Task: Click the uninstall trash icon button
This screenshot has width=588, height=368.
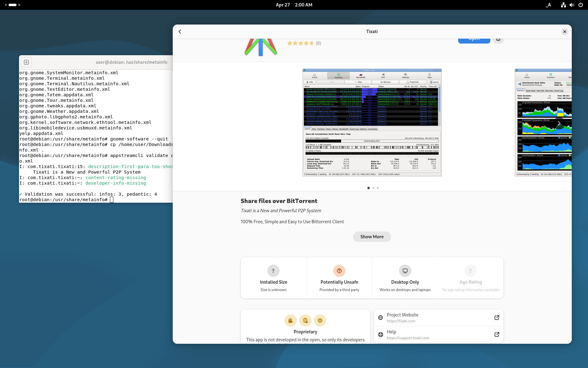Action: [x=498, y=40]
